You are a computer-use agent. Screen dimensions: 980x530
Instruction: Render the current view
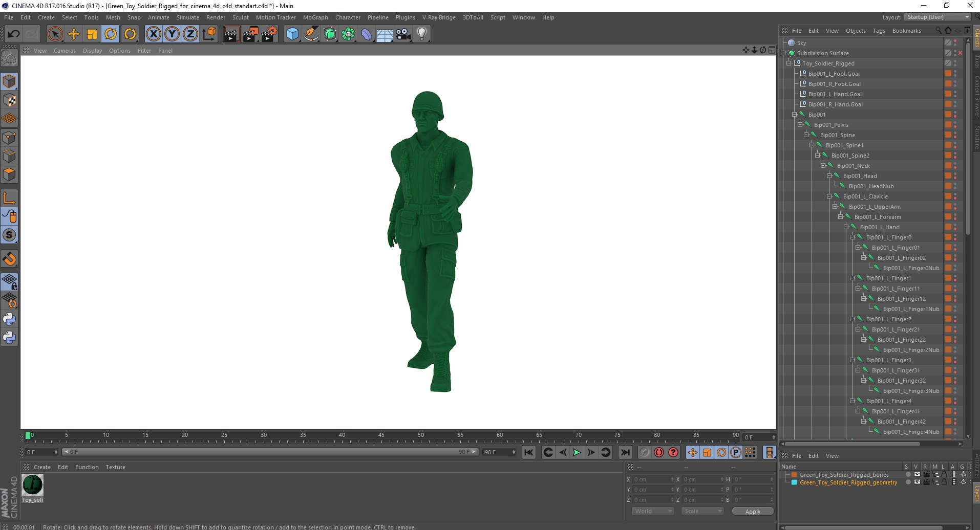[x=231, y=34]
